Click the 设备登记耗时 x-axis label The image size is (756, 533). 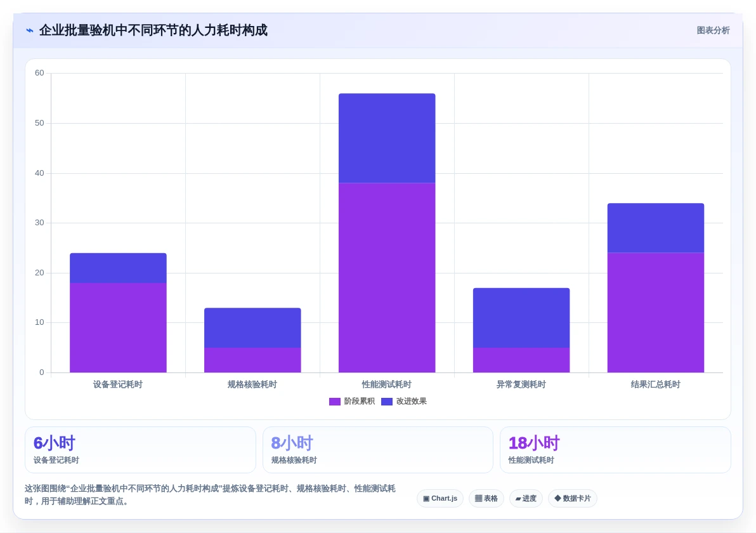[x=118, y=385]
